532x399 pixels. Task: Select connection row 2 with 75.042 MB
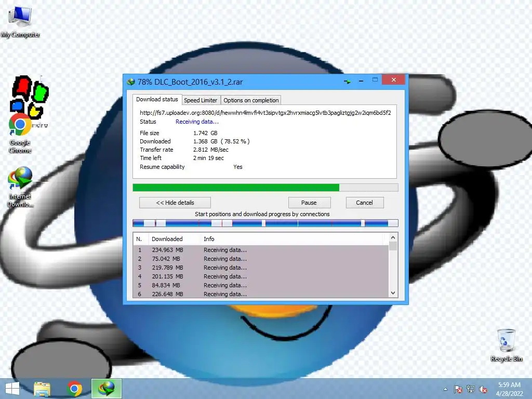(x=261, y=259)
